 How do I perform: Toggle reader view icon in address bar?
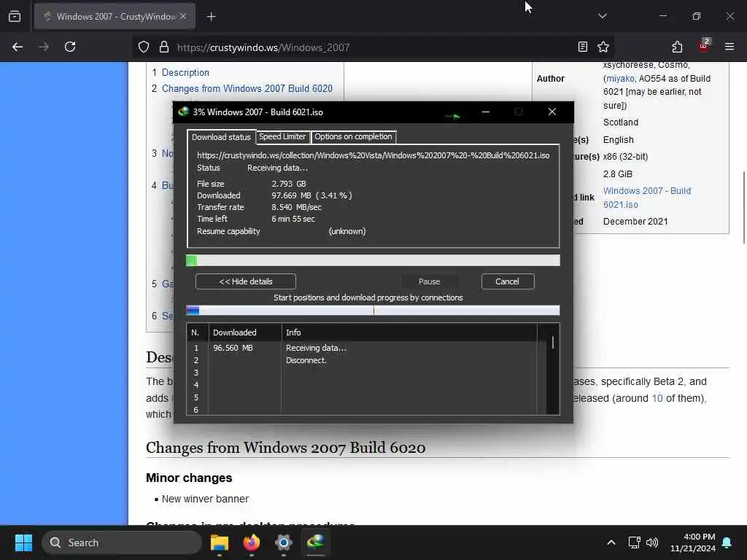(x=582, y=47)
